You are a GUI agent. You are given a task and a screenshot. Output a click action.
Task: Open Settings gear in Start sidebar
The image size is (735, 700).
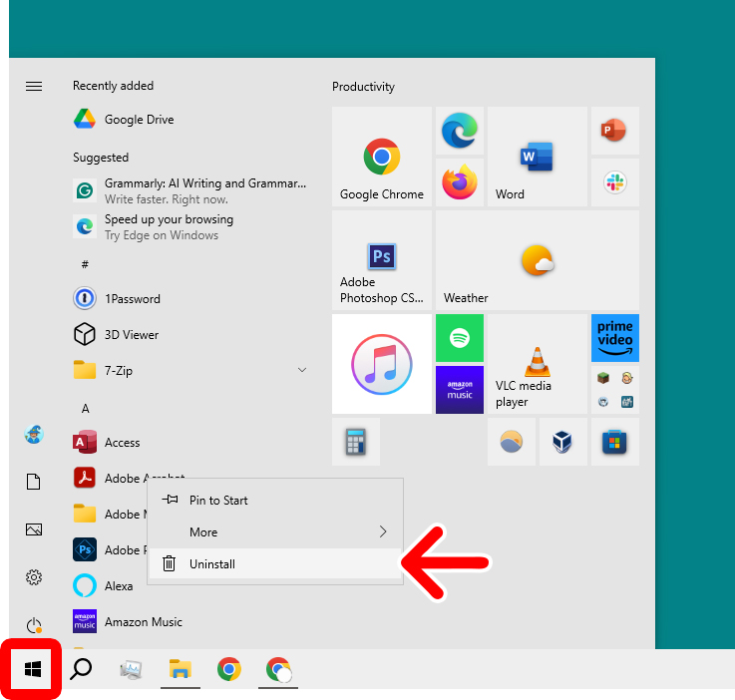[34, 577]
